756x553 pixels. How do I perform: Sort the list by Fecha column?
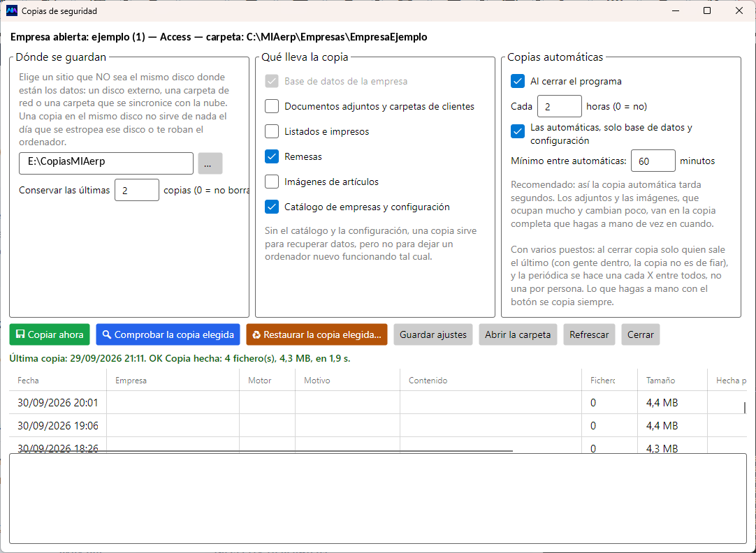[58, 380]
